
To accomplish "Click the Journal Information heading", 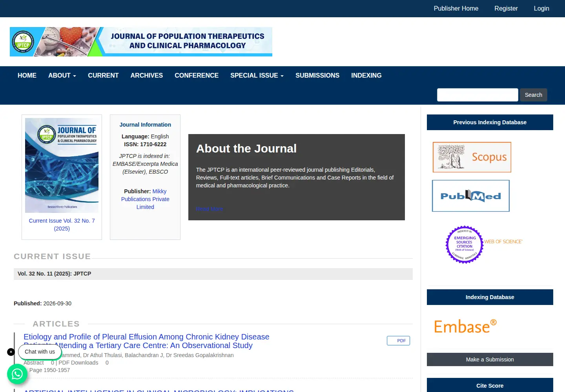I will click(x=145, y=125).
